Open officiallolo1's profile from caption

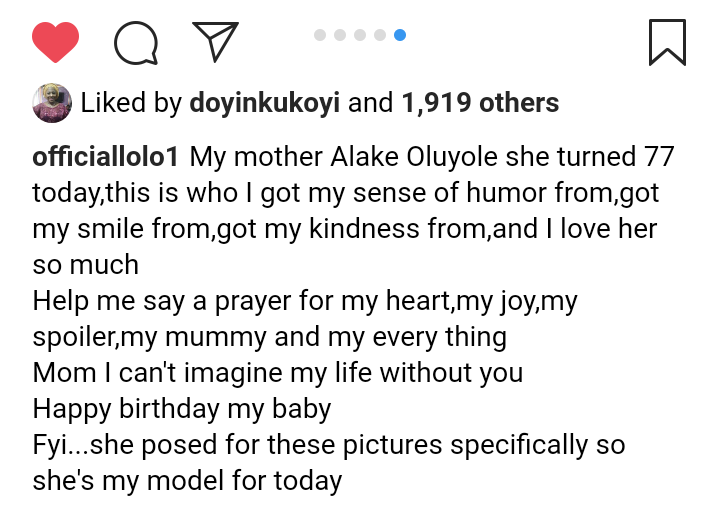coord(106,157)
